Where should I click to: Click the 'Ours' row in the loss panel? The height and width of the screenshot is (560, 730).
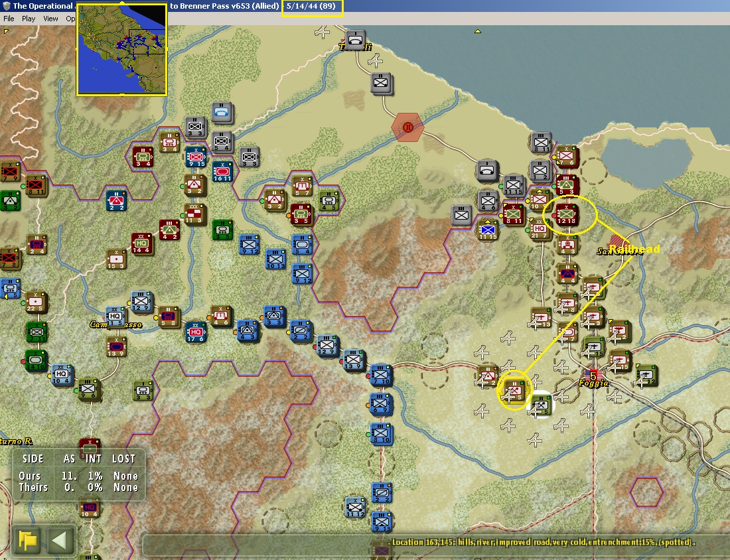(78, 476)
